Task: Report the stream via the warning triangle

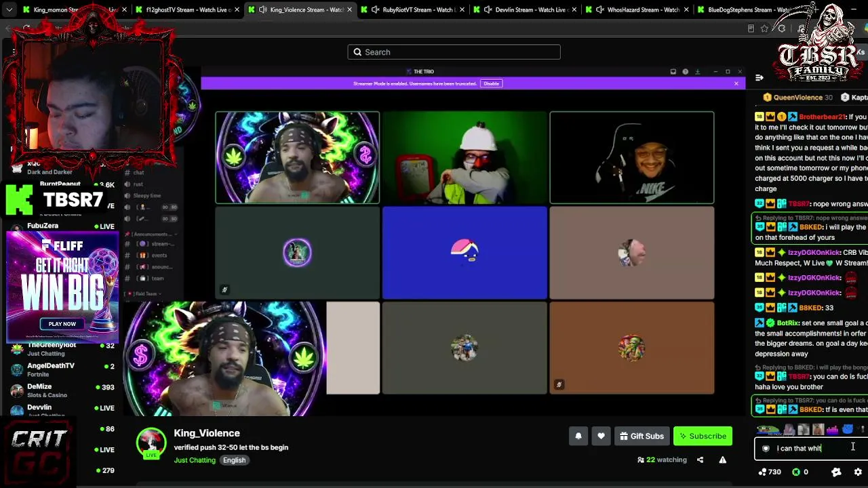Action: tap(722, 460)
